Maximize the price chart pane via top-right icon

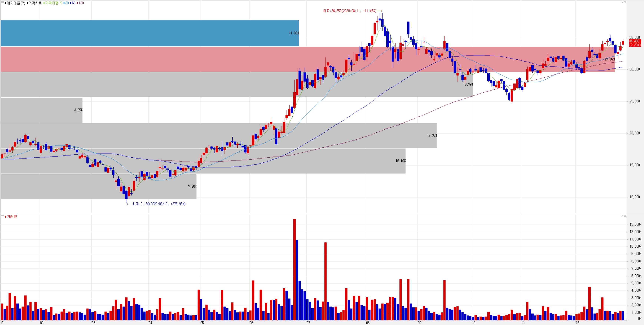(x=622, y=2)
